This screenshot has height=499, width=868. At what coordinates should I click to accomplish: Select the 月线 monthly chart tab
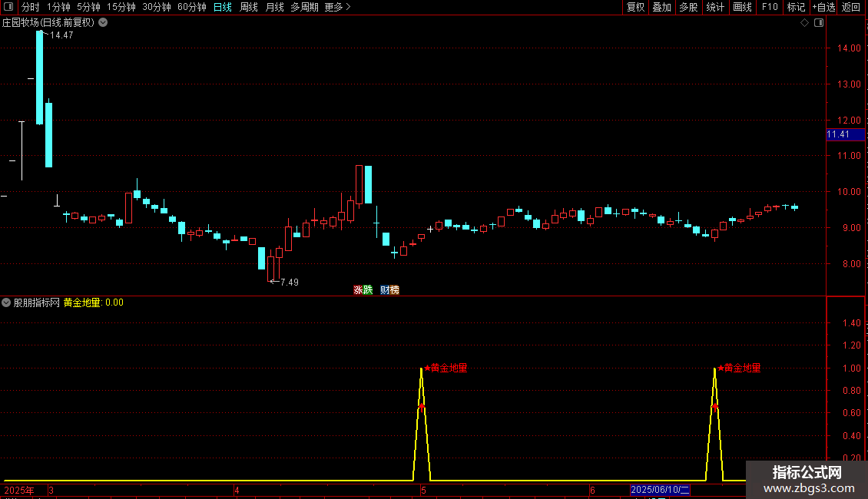pos(274,7)
